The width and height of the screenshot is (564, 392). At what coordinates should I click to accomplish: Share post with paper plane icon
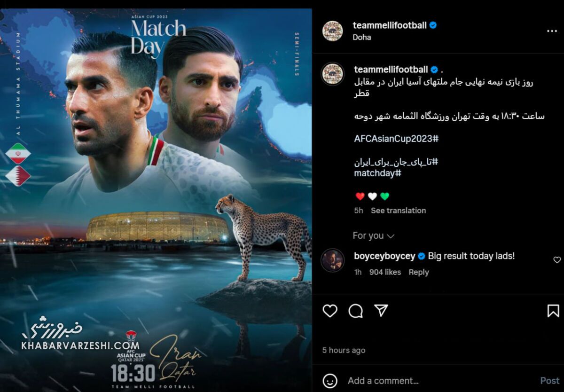pos(381,310)
